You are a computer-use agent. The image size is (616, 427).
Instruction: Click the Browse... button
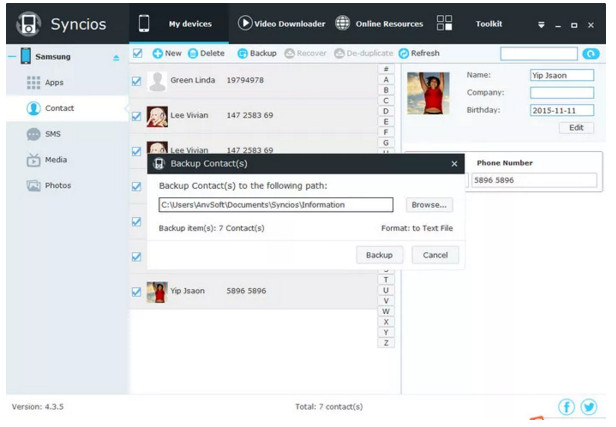(429, 205)
